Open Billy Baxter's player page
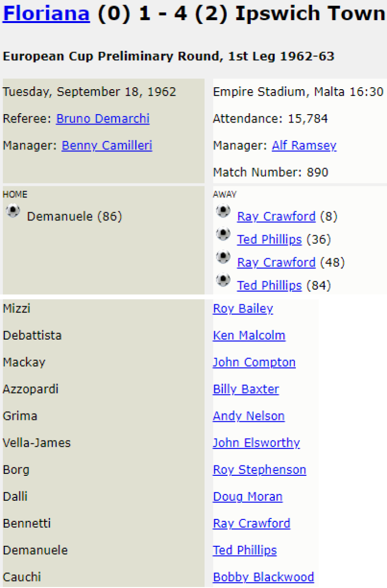 [246, 389]
